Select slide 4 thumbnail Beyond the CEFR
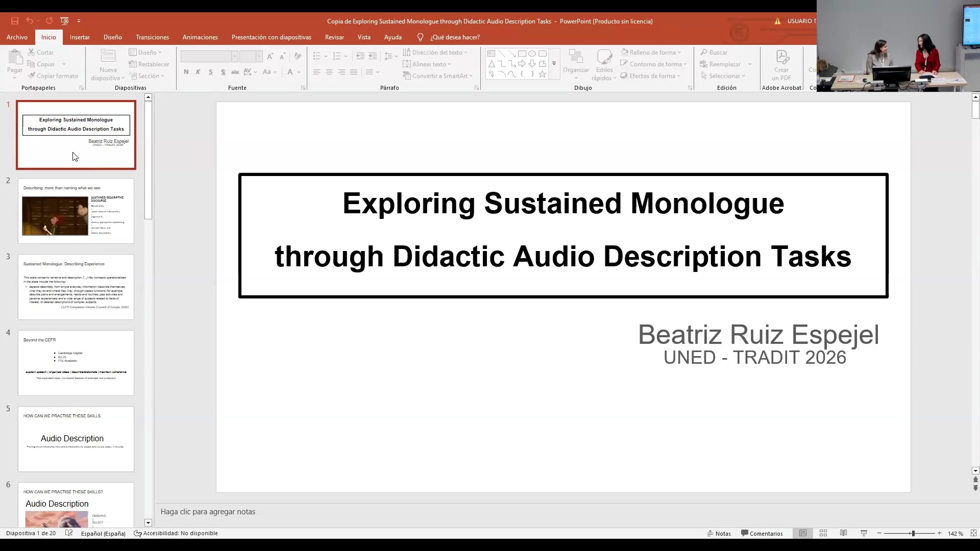Image resolution: width=980 pixels, height=551 pixels. click(x=76, y=363)
